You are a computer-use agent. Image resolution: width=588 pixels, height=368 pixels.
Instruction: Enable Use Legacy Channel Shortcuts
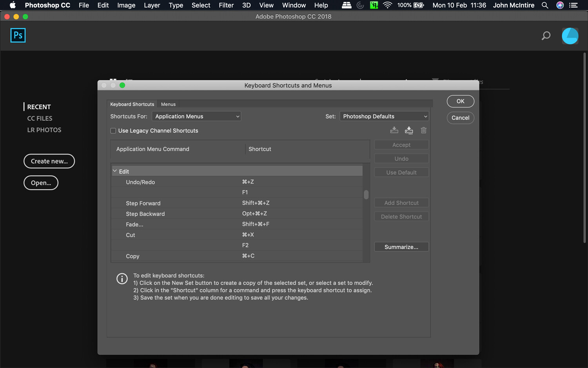[x=113, y=131]
